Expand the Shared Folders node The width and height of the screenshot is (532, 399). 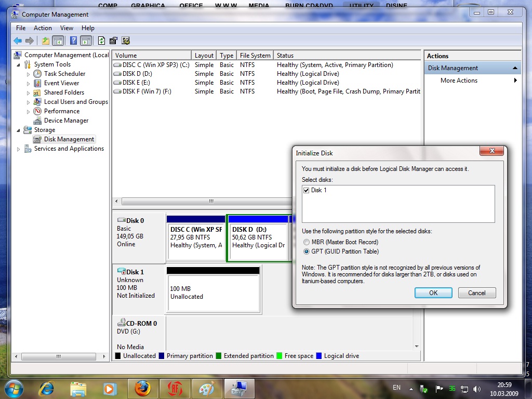point(28,92)
